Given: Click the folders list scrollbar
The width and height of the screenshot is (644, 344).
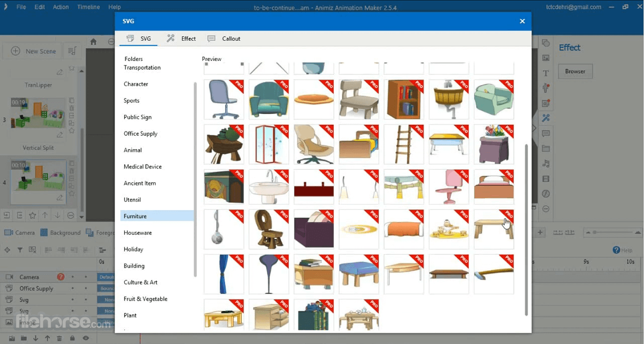Looking at the screenshot, I should (196, 179).
